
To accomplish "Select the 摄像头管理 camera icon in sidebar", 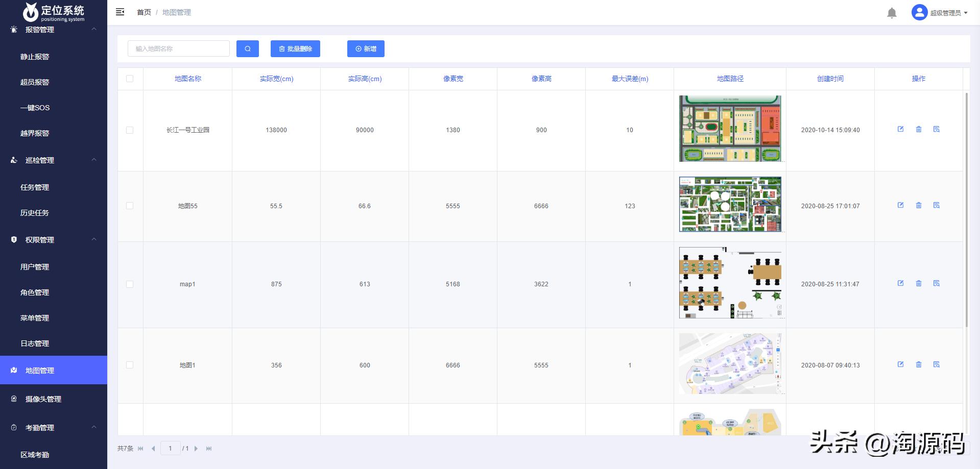I will coord(13,399).
